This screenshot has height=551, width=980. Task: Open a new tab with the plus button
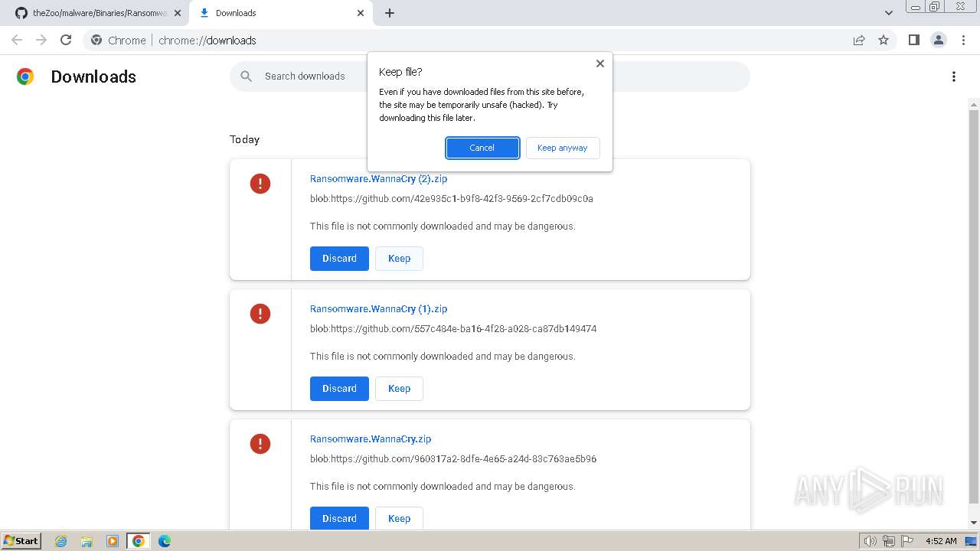click(389, 13)
